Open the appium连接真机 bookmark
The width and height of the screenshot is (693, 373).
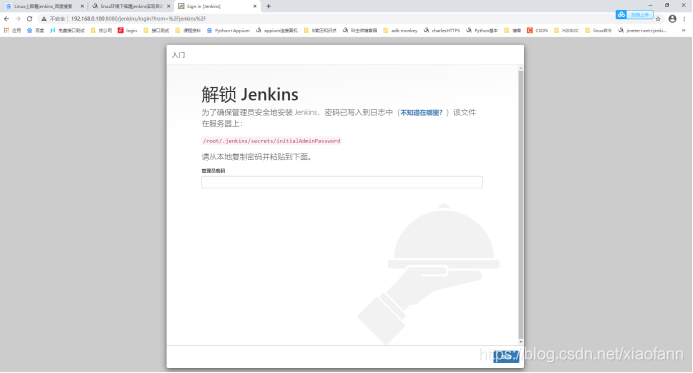click(x=277, y=30)
